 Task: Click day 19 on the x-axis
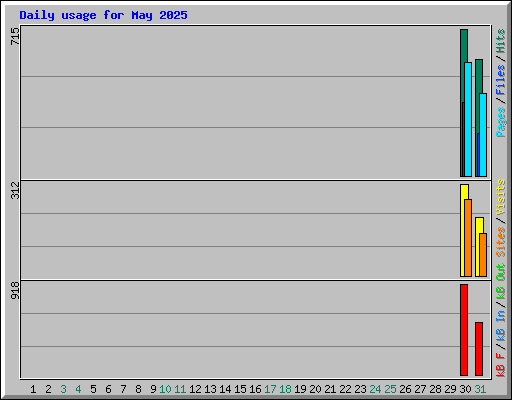pos(300,389)
